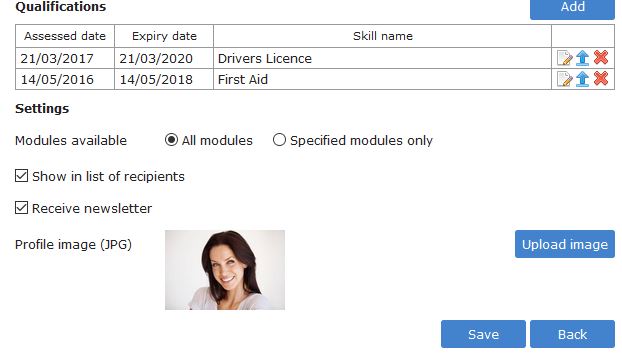Edit the Drivers Licence qualification
622x361 pixels.
point(564,58)
